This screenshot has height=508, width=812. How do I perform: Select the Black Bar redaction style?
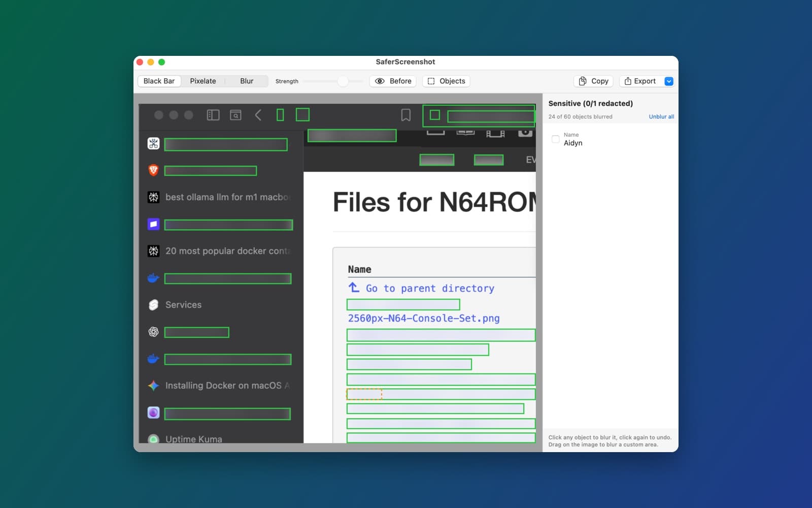coord(159,81)
